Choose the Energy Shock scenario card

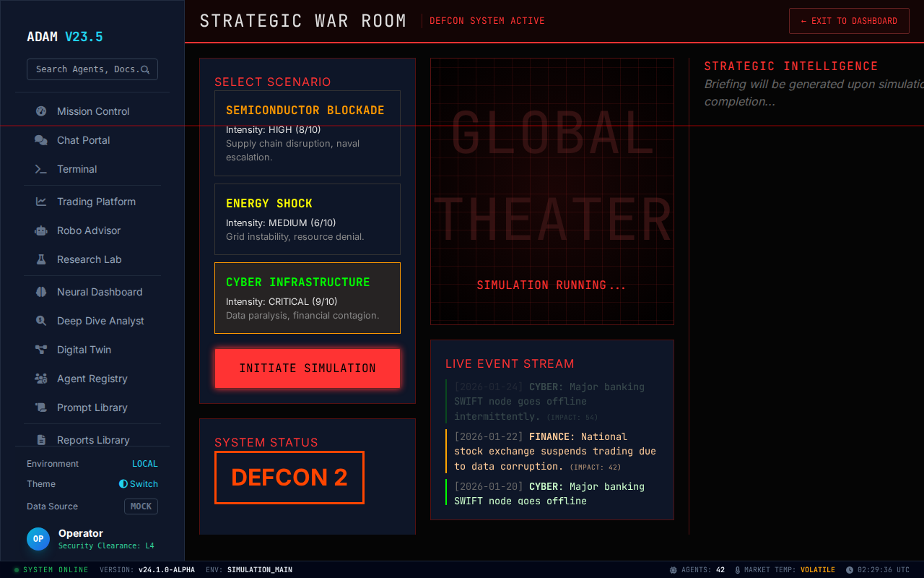[307, 219]
